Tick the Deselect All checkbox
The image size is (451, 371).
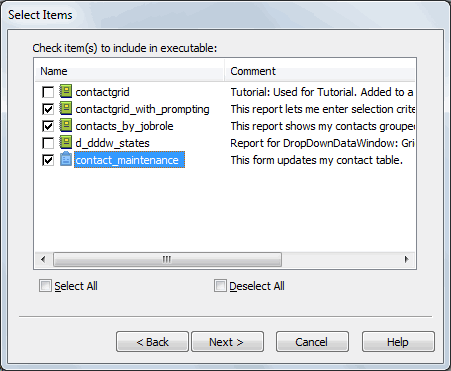220,286
